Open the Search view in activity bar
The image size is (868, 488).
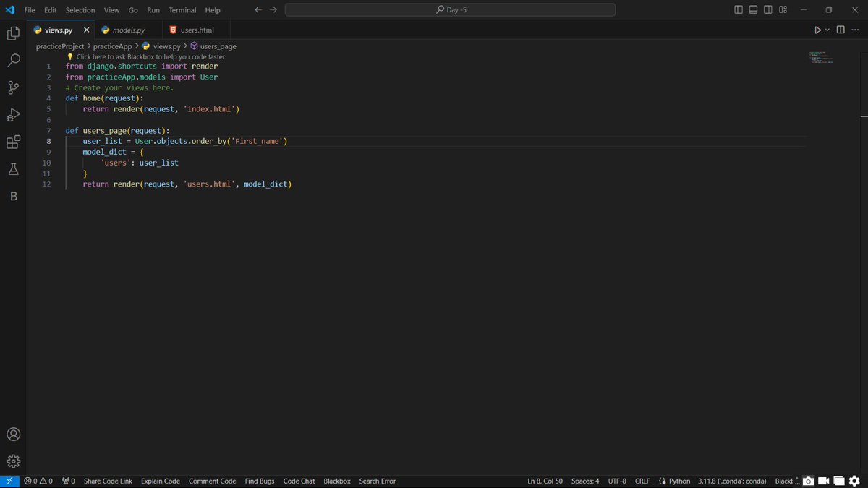(x=13, y=61)
